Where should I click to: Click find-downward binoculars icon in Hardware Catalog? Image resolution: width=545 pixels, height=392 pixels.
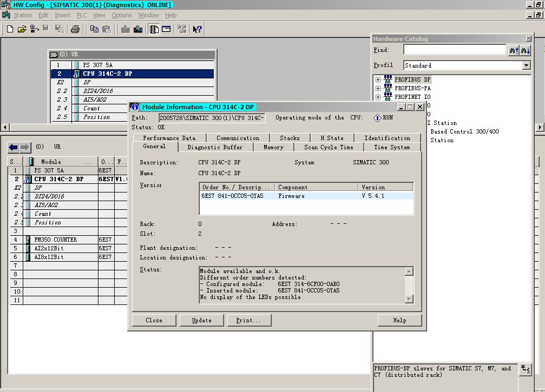(x=525, y=50)
